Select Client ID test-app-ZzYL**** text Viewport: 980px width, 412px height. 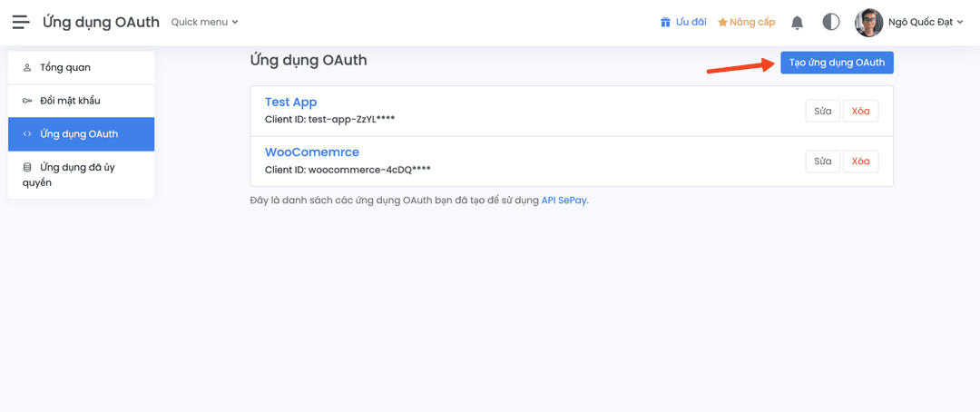[x=330, y=119]
